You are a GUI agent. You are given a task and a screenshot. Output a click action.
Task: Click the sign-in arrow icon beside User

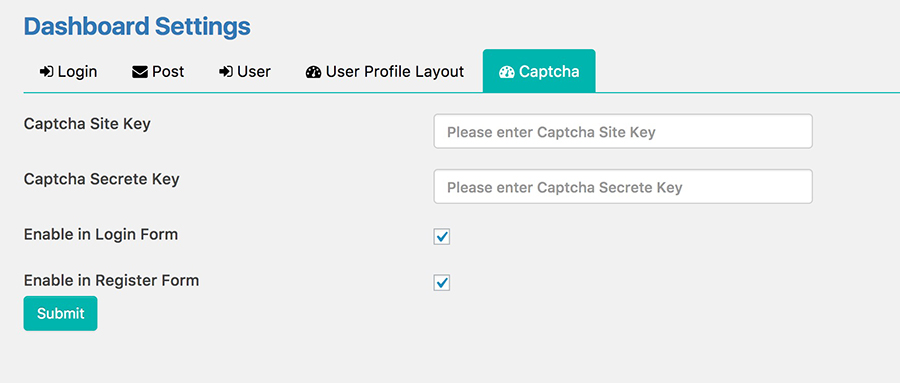226,72
